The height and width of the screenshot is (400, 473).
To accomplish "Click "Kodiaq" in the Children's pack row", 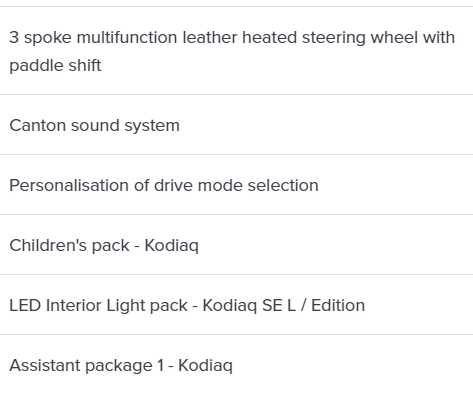I will pos(171,246).
